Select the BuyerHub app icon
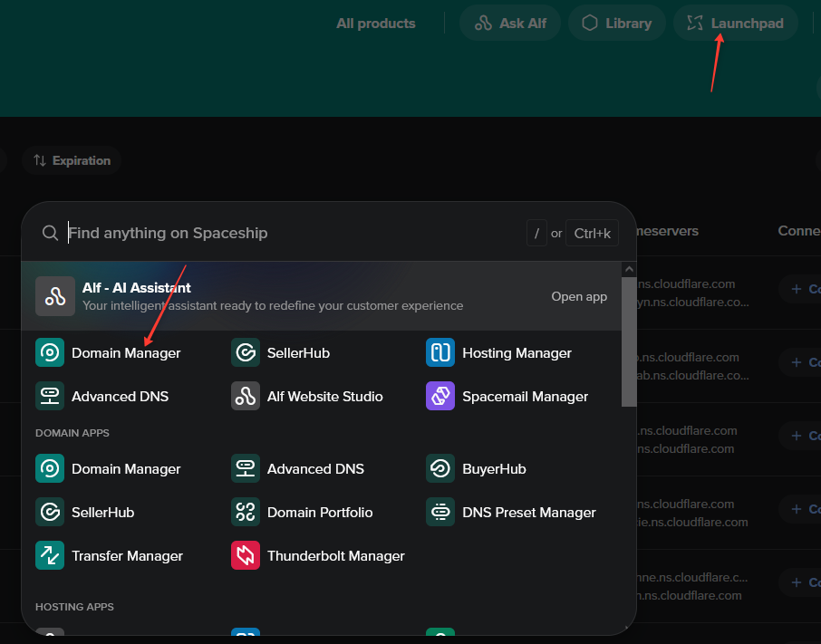This screenshot has height=644, width=821. tap(440, 468)
